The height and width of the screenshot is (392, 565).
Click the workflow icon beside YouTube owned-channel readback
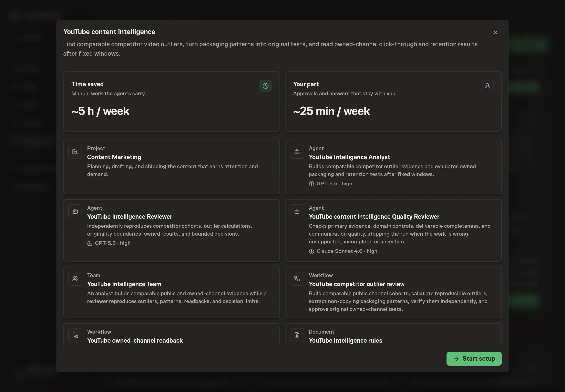pos(75,335)
